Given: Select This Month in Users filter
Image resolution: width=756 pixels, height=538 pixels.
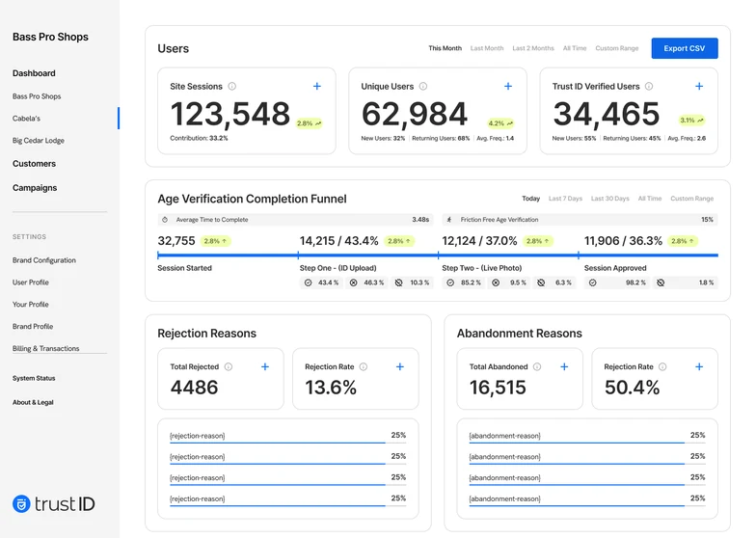Looking at the screenshot, I should point(445,48).
